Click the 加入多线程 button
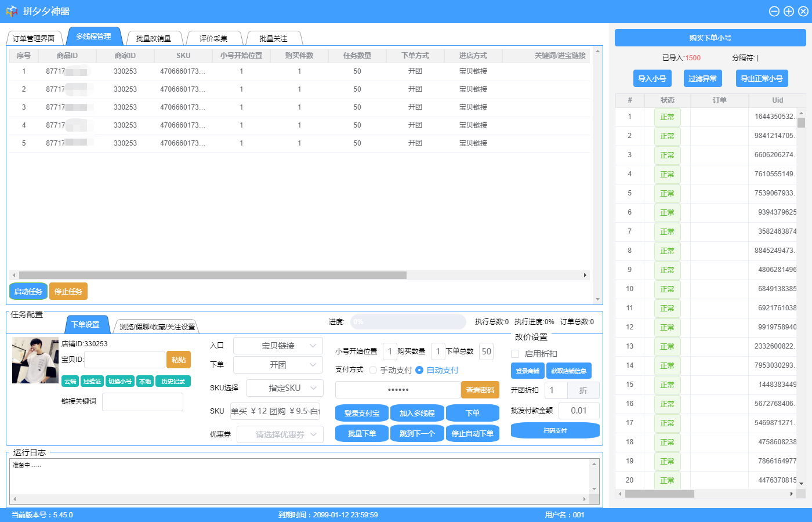 tap(417, 414)
